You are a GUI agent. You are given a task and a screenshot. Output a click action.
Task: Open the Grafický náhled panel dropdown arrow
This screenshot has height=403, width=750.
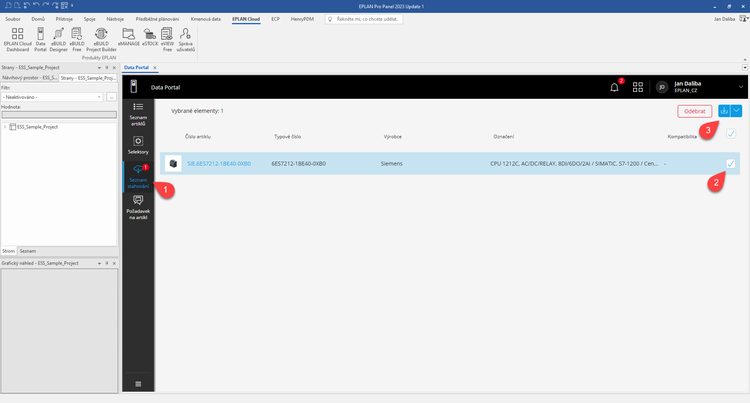[99, 263]
